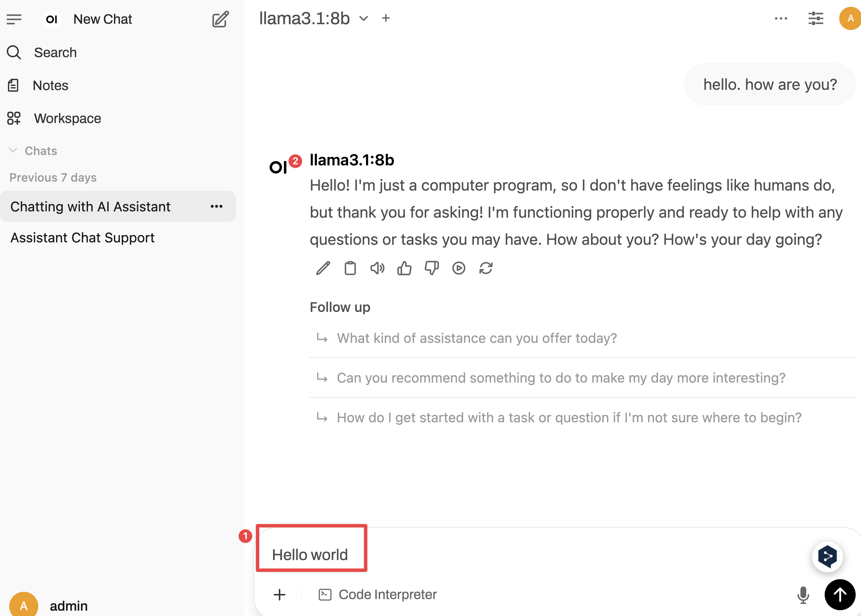Regenerate the llama3.1:8b response
The height and width of the screenshot is (616, 861).
pyautogui.click(x=486, y=268)
